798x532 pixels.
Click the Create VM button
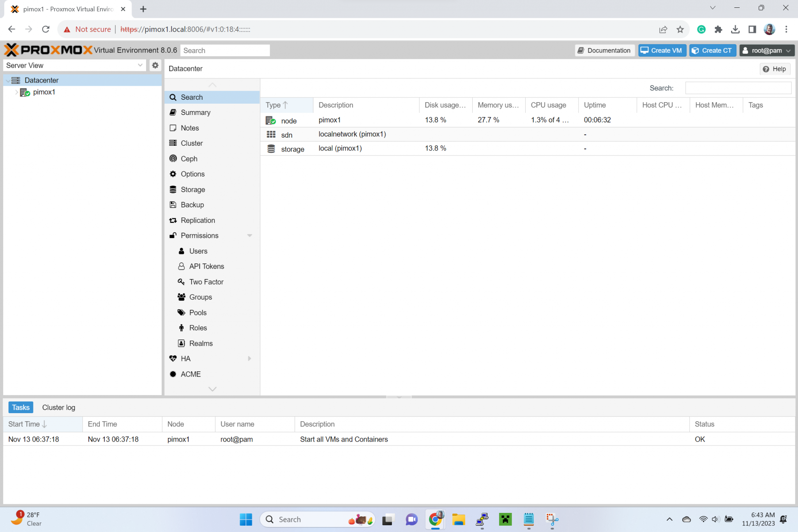coord(662,50)
